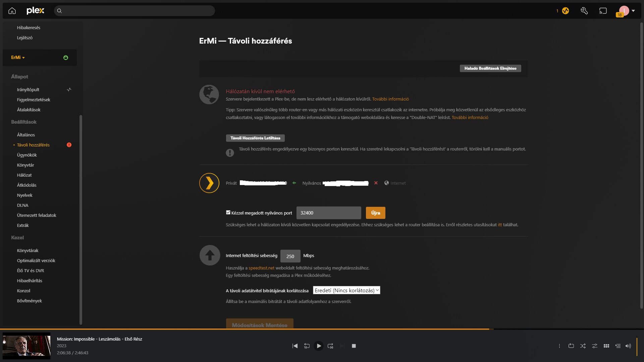
Task: Select Távoli hozzáférés in the sidebar
Action: [x=33, y=145]
